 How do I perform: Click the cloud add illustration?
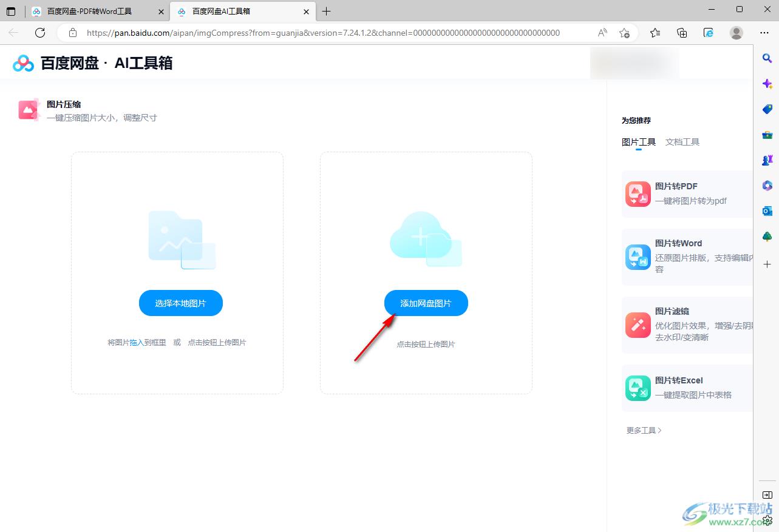(x=426, y=238)
